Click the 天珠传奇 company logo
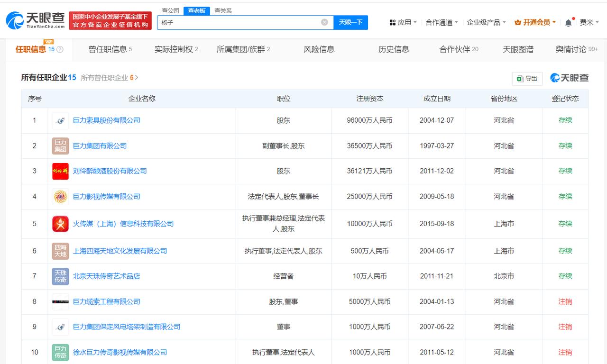The width and height of the screenshot is (607, 364). [60, 276]
